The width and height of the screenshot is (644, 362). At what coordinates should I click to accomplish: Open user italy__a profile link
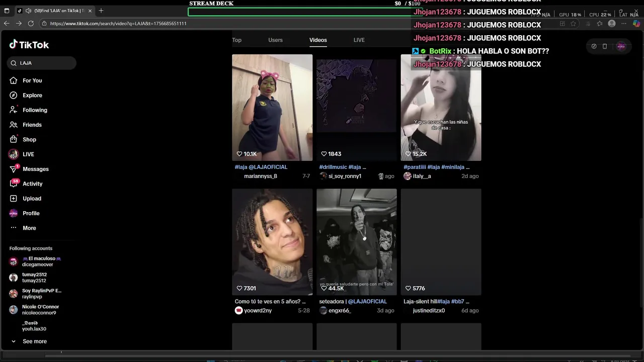point(422,176)
